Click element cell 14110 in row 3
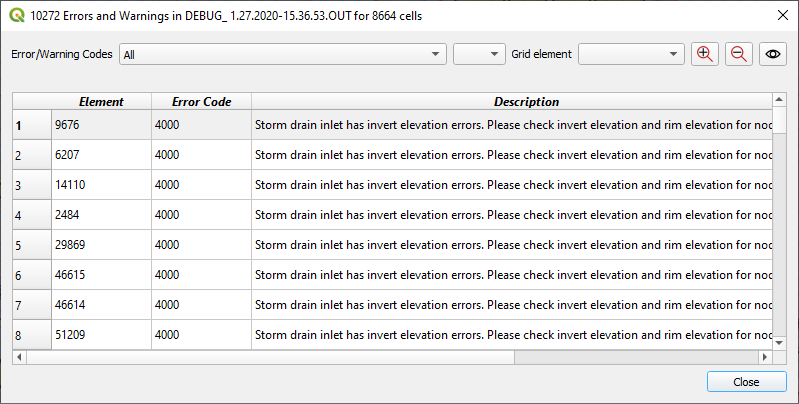 click(101, 185)
